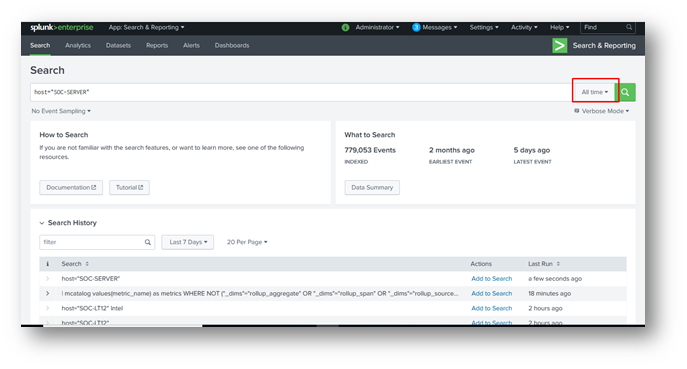This screenshot has height=369, width=687.
Task: Click the Splunk enterprise logo
Action: coord(61,27)
